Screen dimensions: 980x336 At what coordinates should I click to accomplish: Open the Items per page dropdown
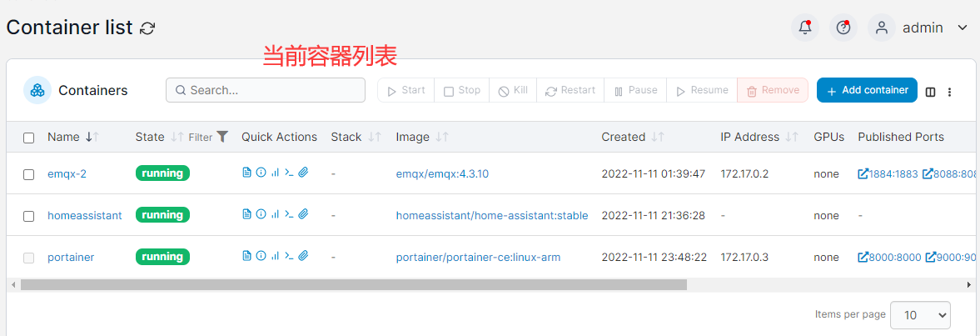pyautogui.click(x=920, y=314)
